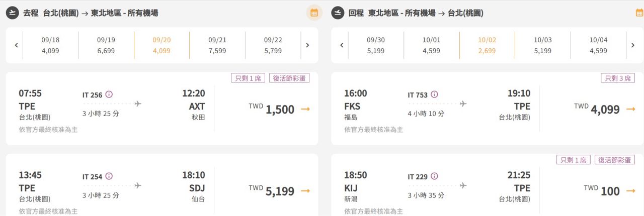Select outbound date 09/22 priced 5,799
The width and height of the screenshot is (644, 216).
[273, 45]
